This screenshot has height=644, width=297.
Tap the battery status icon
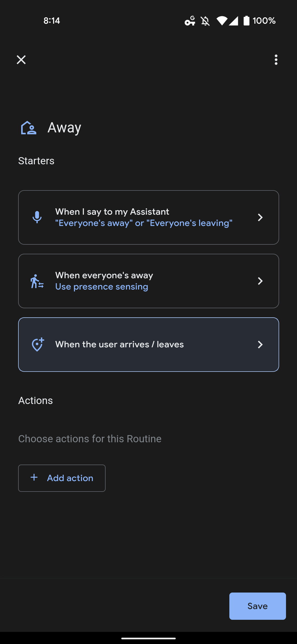click(246, 21)
